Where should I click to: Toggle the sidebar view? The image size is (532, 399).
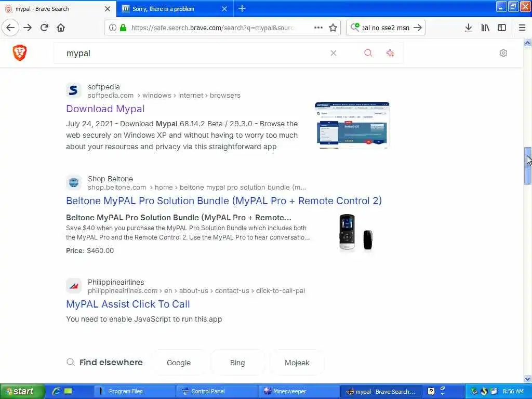pos(502,28)
